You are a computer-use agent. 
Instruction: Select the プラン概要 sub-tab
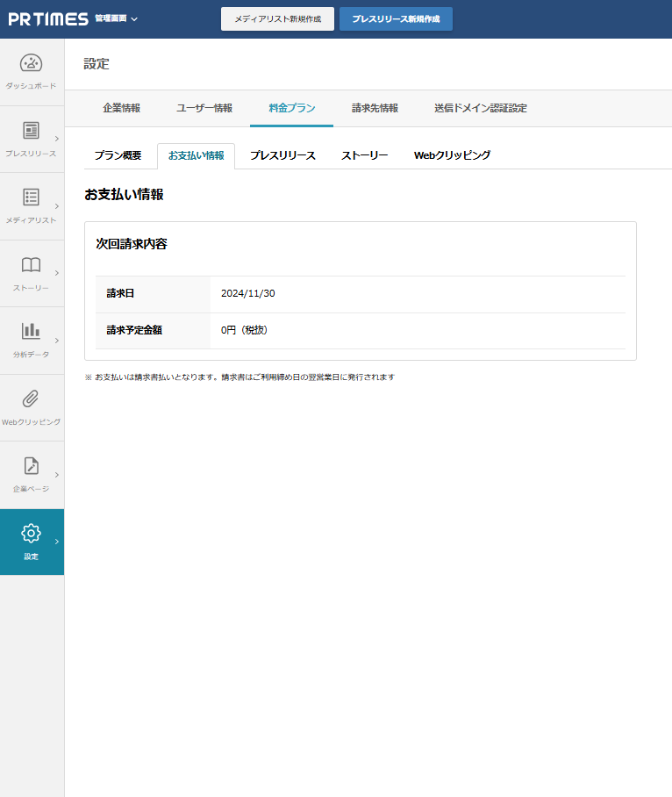click(x=118, y=155)
